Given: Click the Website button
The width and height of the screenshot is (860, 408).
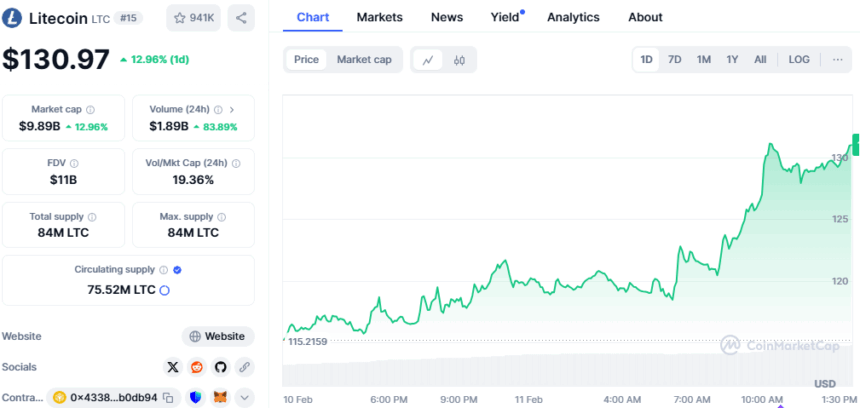Looking at the screenshot, I should click(x=218, y=336).
